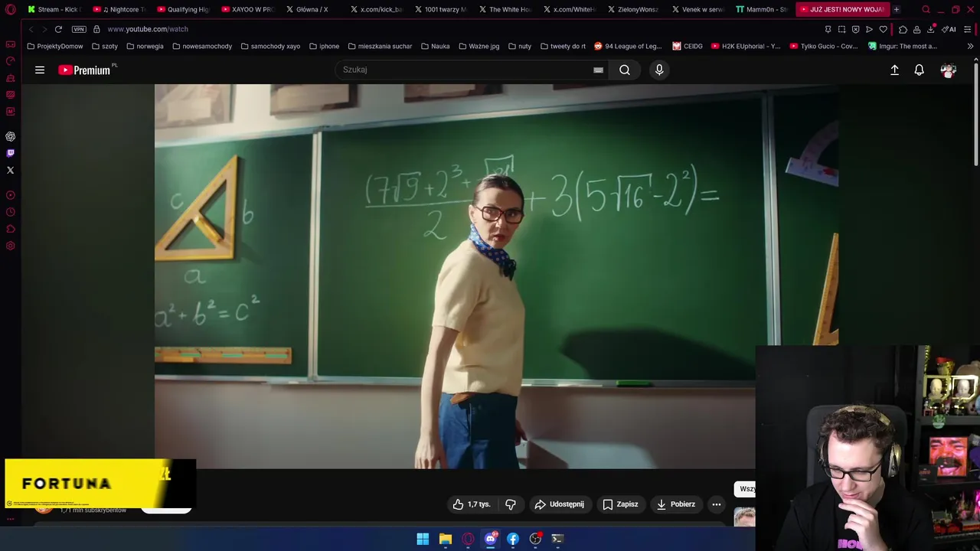
Task: Like the video (1,7 tys.)
Action: [471, 504]
